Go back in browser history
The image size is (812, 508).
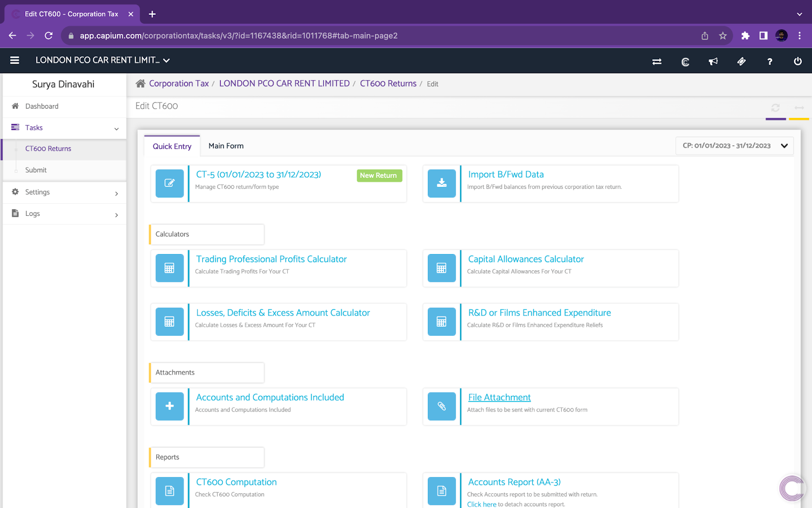pyautogui.click(x=13, y=36)
